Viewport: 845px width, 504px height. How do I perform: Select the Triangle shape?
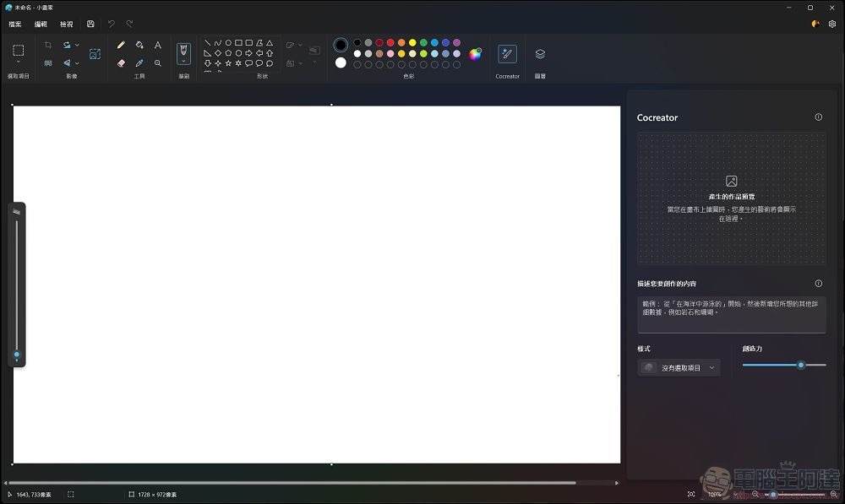pyautogui.click(x=270, y=42)
